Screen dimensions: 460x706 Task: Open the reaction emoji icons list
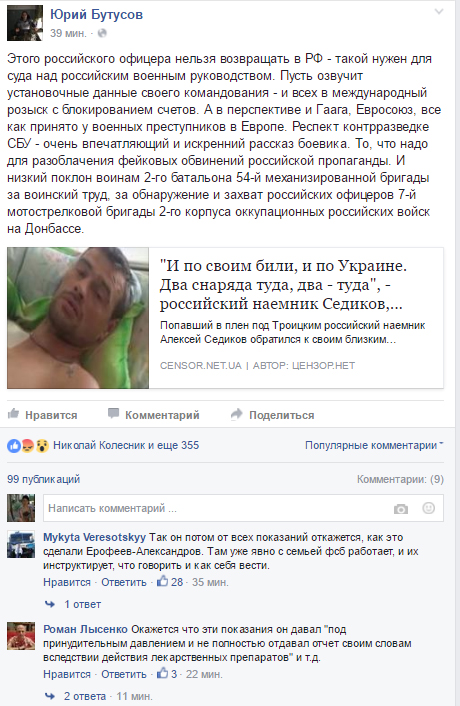tap(28, 446)
